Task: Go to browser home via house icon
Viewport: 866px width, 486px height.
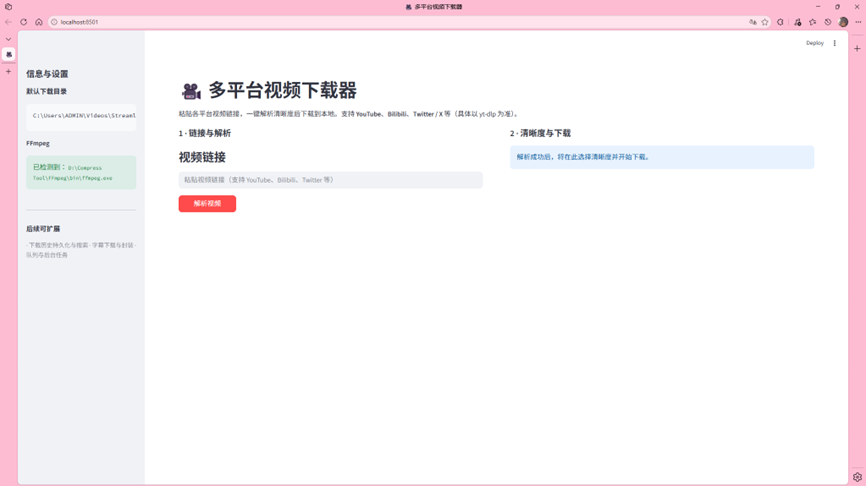Action: point(39,22)
